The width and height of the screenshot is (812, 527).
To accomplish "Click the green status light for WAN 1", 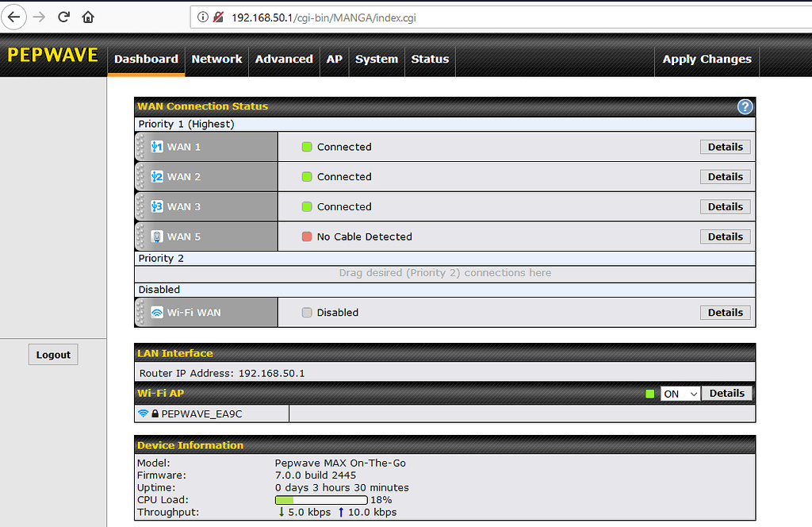I will (307, 146).
